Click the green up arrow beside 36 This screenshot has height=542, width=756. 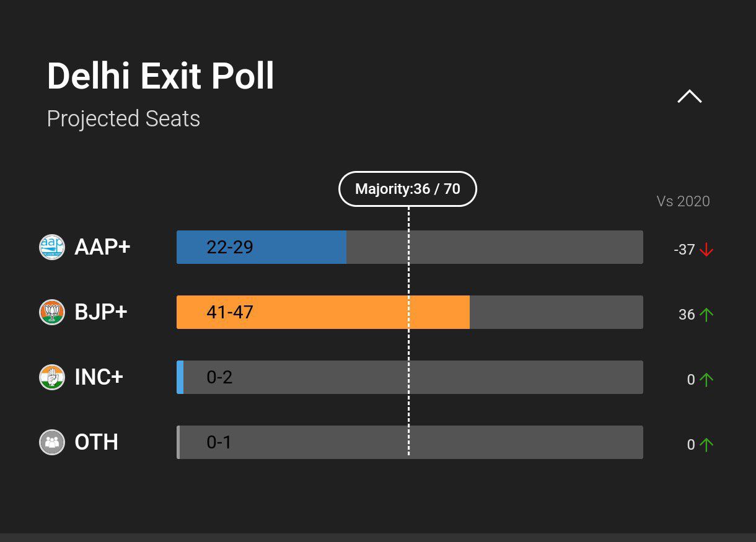click(706, 315)
